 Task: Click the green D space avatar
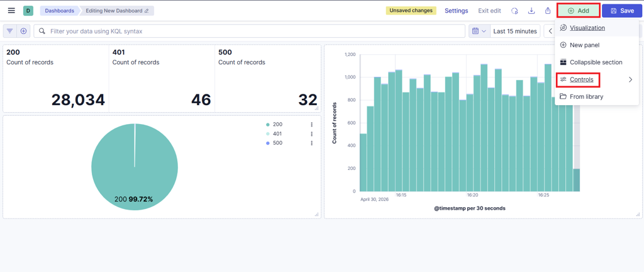tap(28, 11)
